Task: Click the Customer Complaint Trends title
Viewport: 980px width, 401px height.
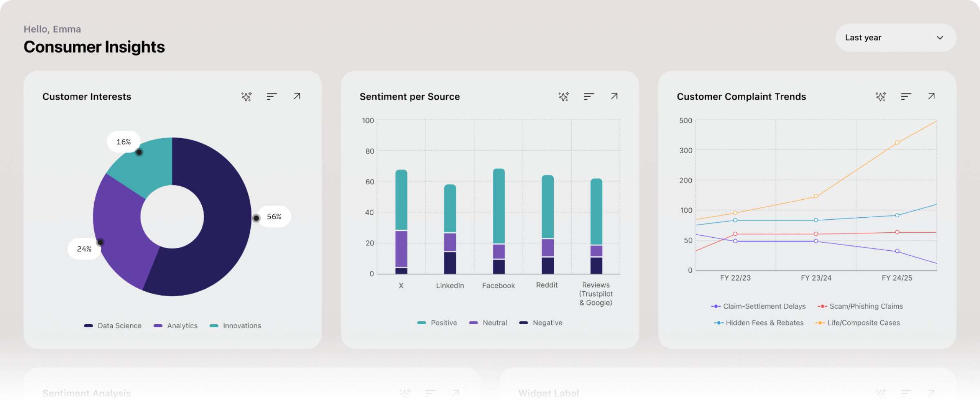Action: (742, 97)
